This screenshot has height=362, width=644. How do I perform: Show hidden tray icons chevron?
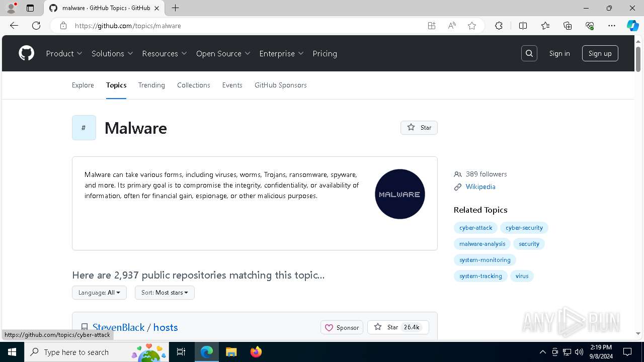(542, 352)
